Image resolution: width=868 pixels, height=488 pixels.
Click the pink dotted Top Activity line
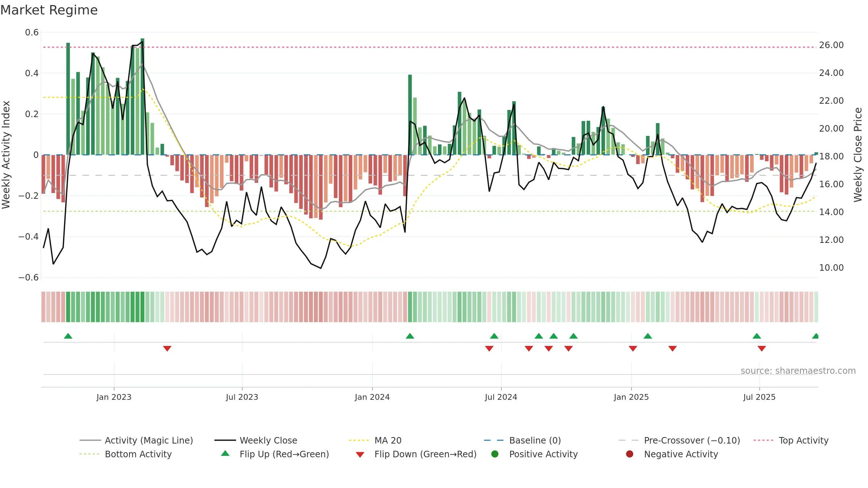(x=430, y=47)
